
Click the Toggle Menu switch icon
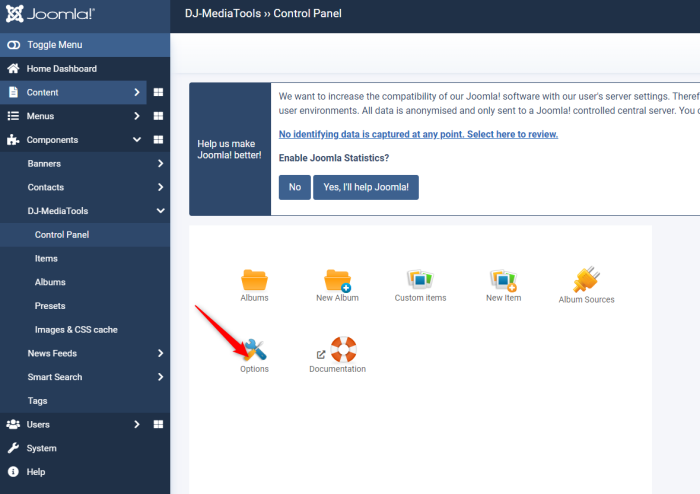pos(13,45)
